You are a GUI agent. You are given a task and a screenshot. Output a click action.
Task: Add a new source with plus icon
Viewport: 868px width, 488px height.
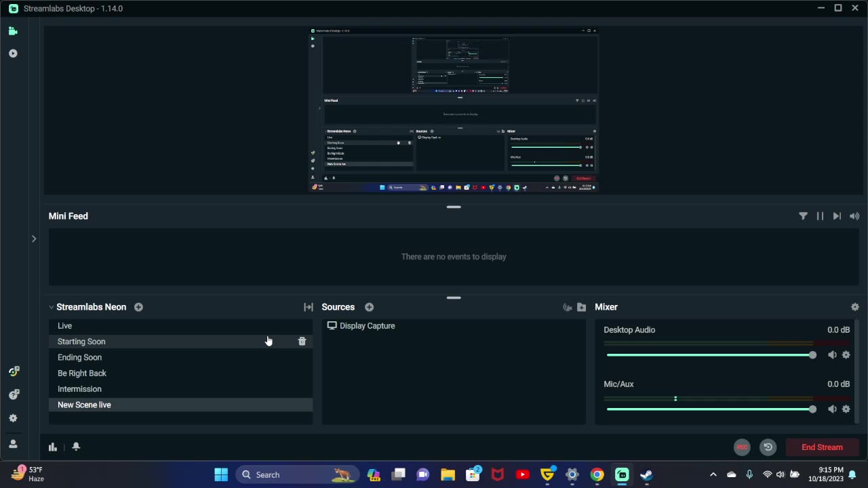(x=369, y=307)
